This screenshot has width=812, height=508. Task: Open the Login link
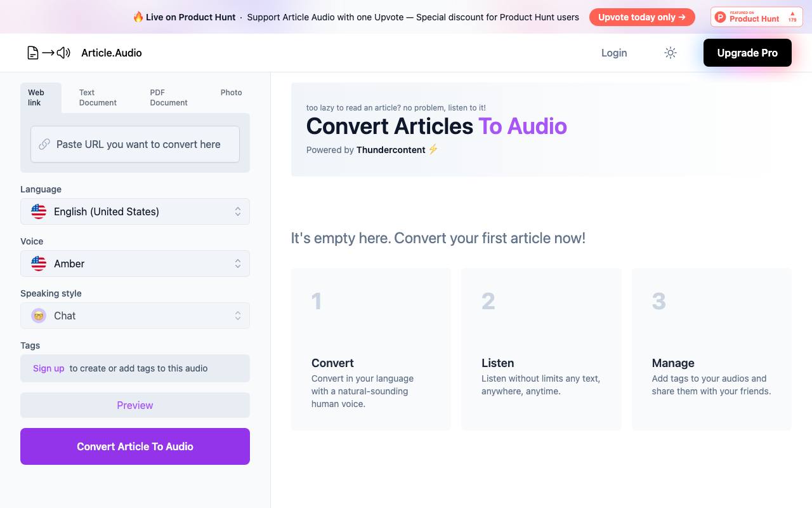(x=614, y=53)
